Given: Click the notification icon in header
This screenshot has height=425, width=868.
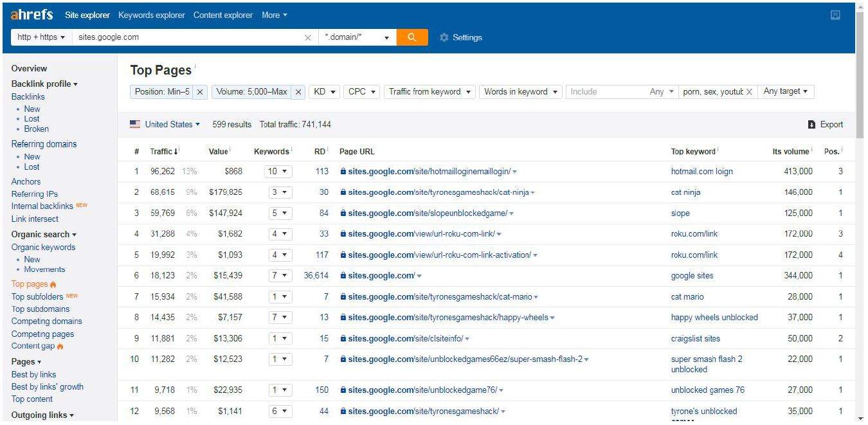Looking at the screenshot, I should 835,15.
